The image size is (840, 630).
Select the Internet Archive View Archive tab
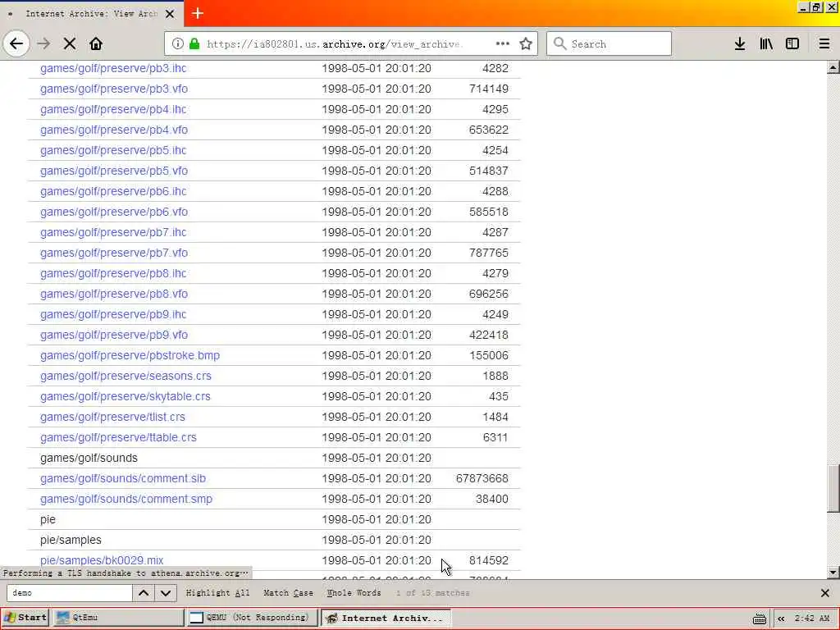pos(91,13)
